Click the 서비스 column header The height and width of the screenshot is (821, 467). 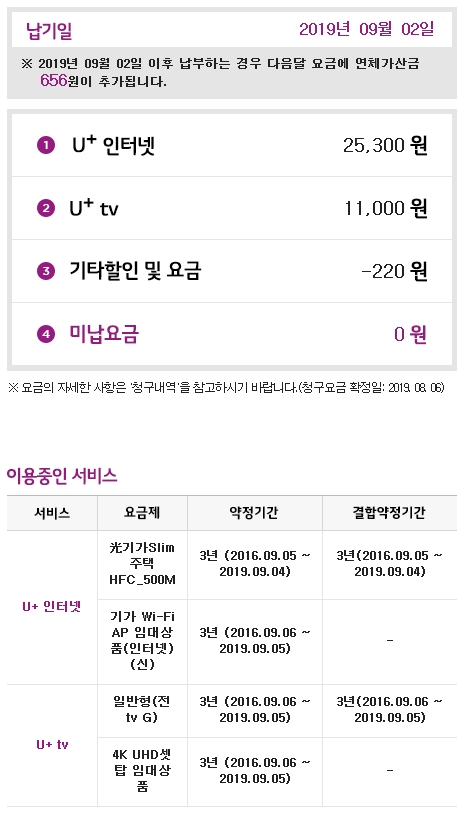(52, 513)
